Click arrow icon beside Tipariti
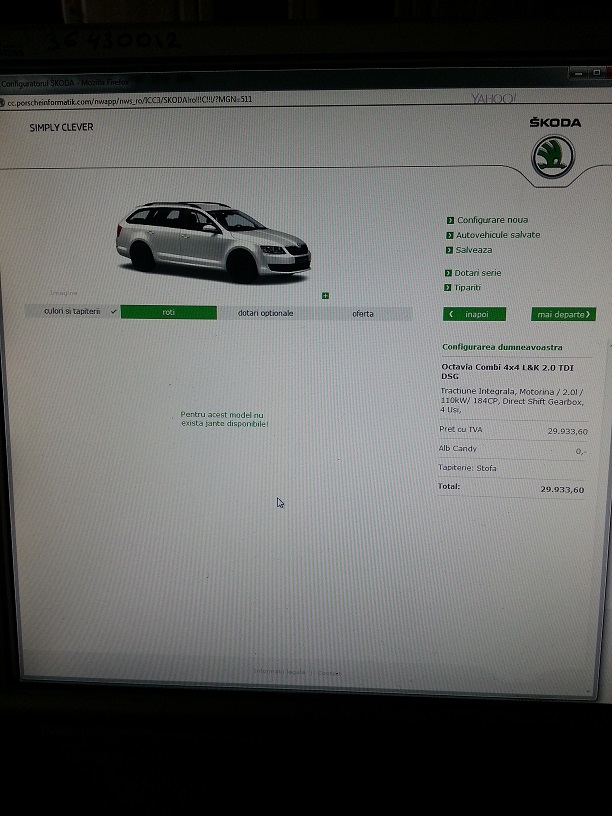 click(448, 287)
